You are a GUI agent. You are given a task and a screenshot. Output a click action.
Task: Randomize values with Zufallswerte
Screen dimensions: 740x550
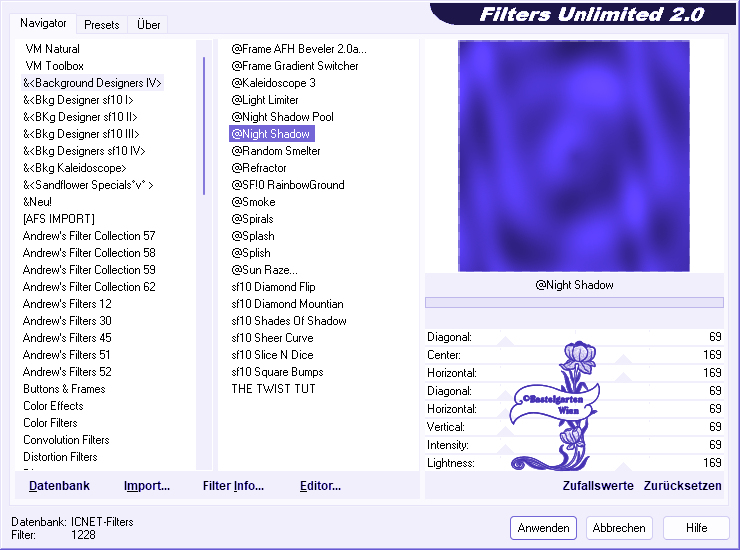coord(598,486)
